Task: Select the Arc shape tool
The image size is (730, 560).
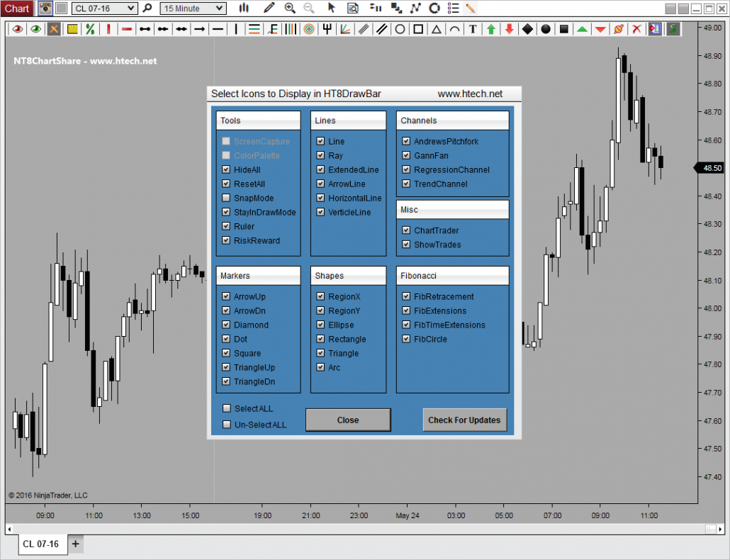Action: point(454,29)
